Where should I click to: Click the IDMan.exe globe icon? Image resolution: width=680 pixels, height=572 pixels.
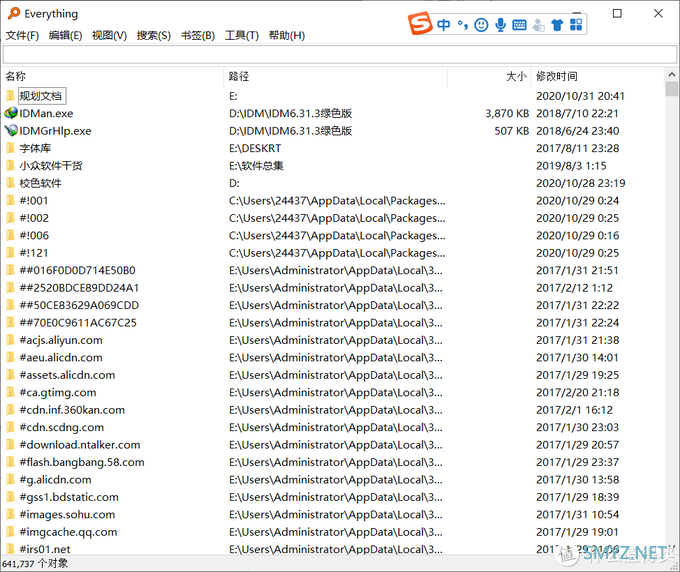11,113
